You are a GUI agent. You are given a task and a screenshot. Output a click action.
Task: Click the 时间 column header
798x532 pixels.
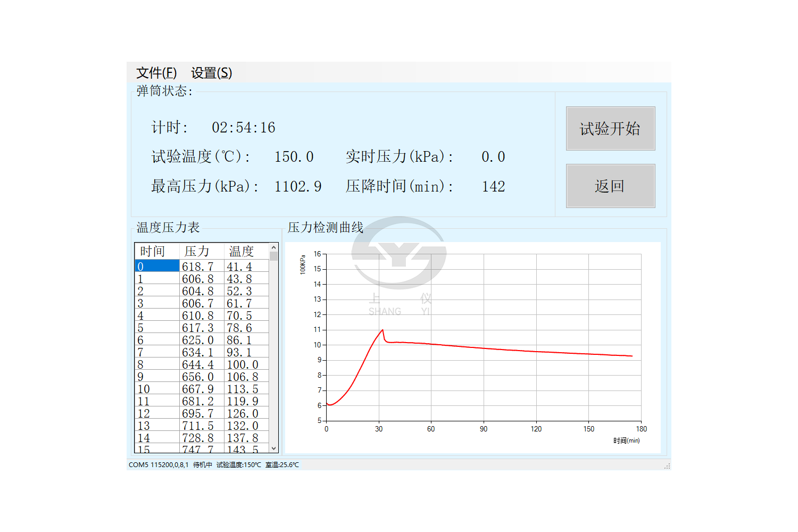tap(153, 251)
